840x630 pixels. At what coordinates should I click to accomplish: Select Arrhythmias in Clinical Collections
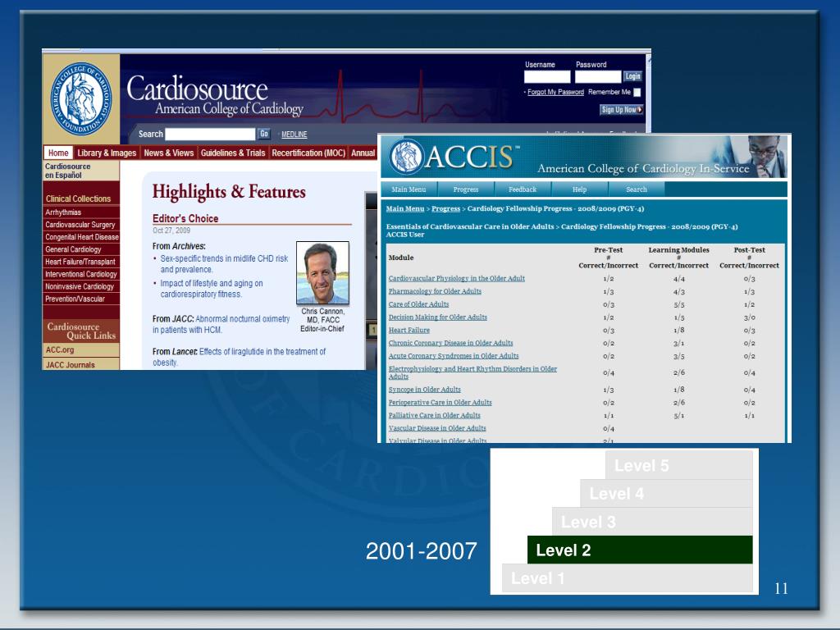pyautogui.click(x=63, y=212)
